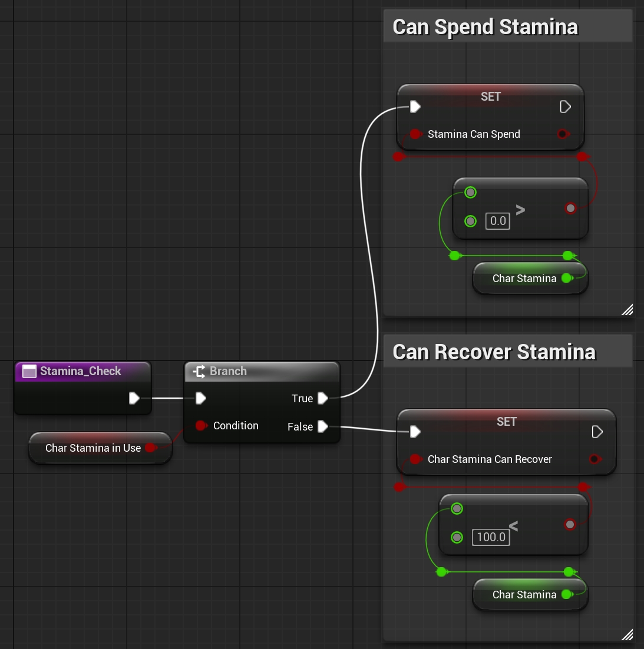This screenshot has width=644, height=649.
Task: Select the Can Spend Stamina comment title
Action: [x=485, y=27]
